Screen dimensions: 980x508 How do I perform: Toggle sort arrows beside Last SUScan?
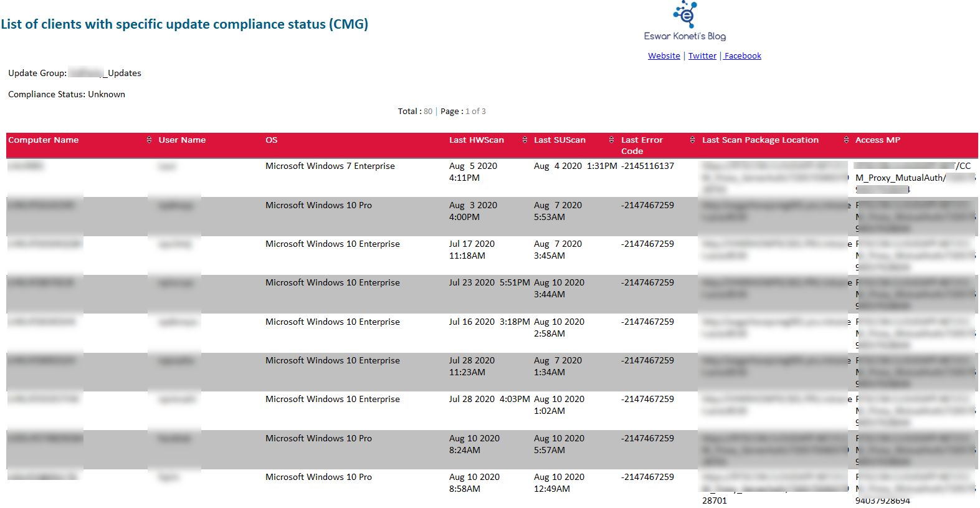point(611,140)
